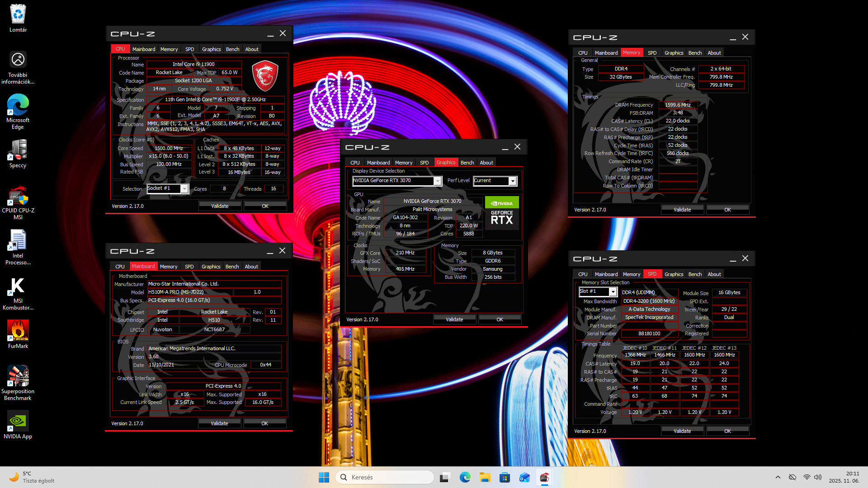Click the Keresés taskbar search field

click(384, 477)
